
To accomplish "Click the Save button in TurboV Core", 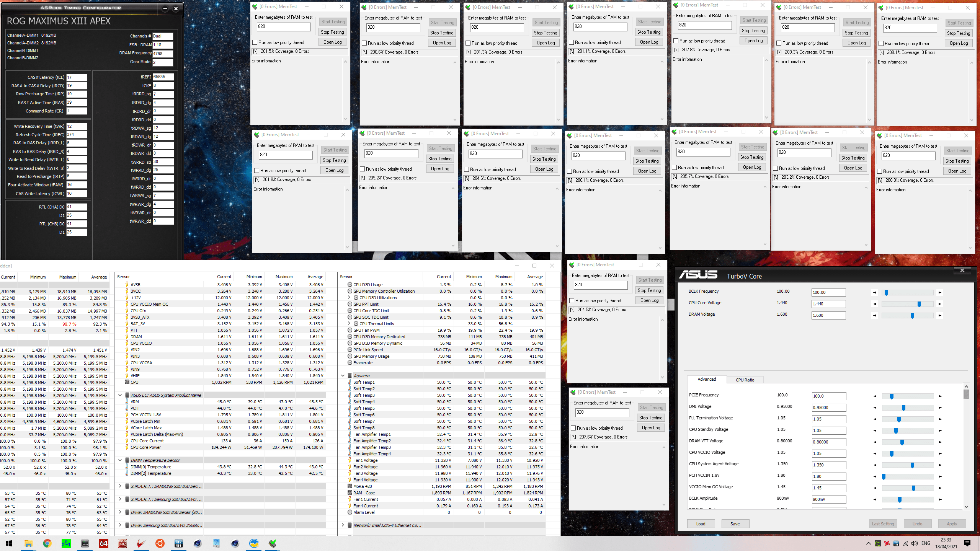I will click(x=735, y=524).
